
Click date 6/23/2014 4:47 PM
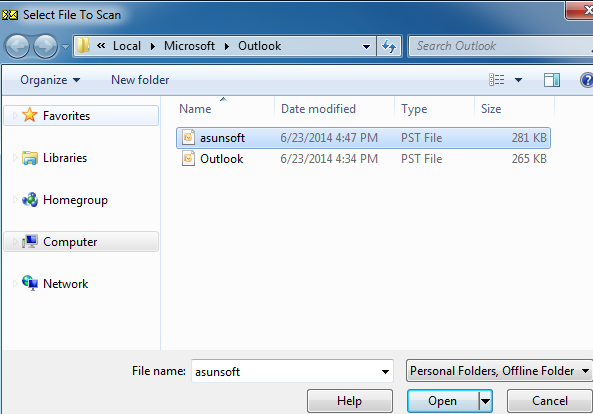pyautogui.click(x=329, y=138)
